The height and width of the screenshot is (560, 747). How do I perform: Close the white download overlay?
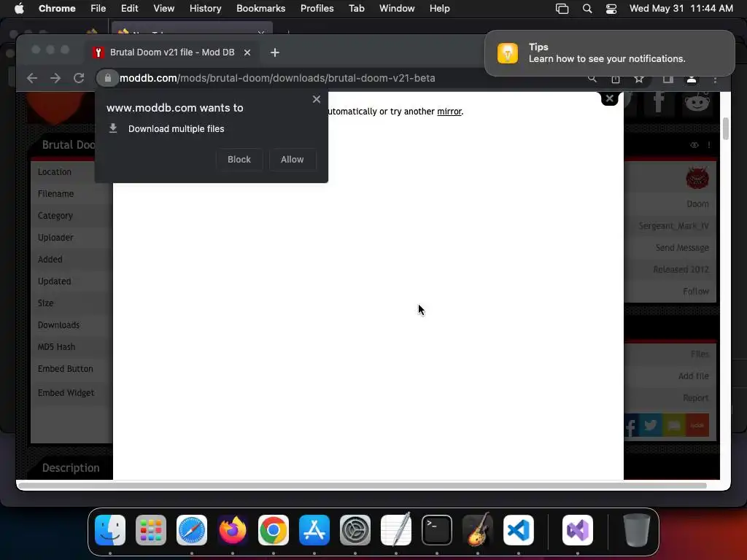[x=609, y=98]
